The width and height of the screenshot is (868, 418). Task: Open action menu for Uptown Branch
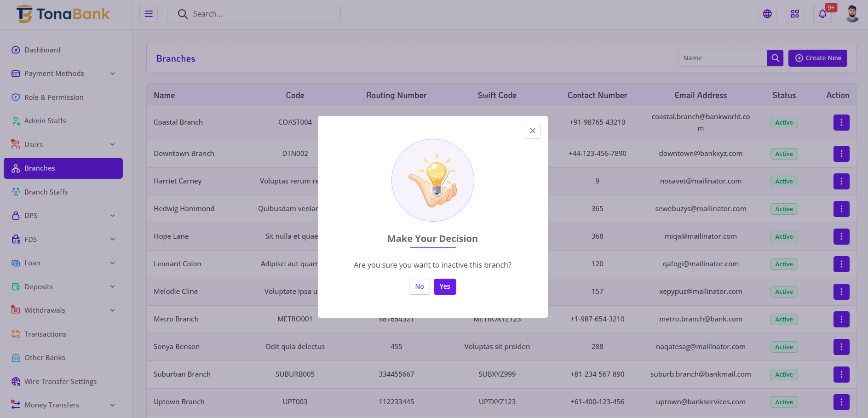pyautogui.click(x=841, y=402)
